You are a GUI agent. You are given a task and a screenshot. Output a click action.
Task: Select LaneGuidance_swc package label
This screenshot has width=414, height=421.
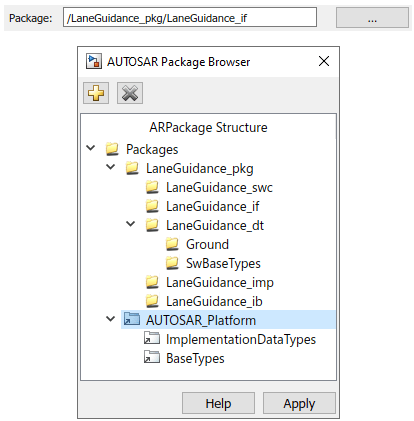tap(219, 187)
